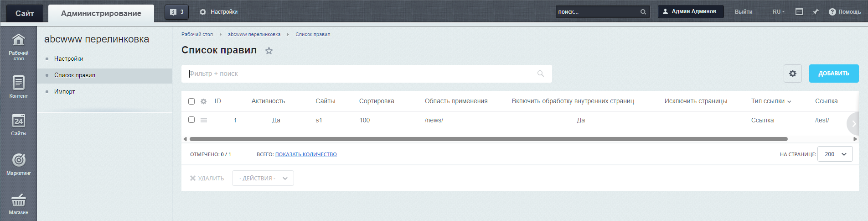Open the RU language dropdown
The width and height of the screenshot is (868, 221).
point(778,12)
